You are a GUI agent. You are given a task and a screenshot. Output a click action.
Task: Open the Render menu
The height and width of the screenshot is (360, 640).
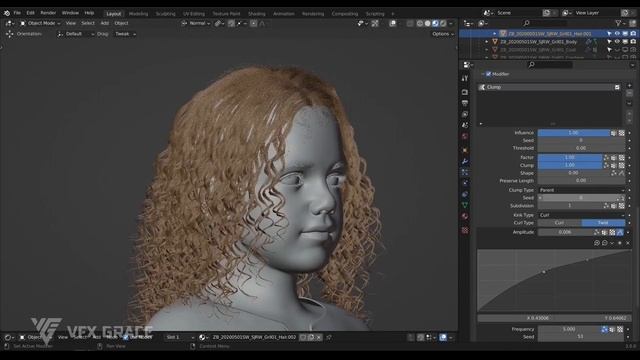(48, 13)
